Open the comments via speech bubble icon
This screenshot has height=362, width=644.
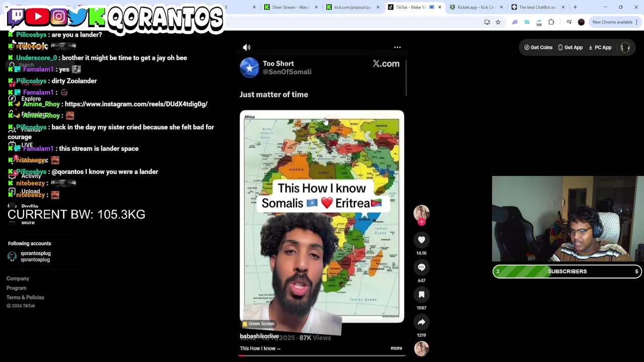coord(422,267)
